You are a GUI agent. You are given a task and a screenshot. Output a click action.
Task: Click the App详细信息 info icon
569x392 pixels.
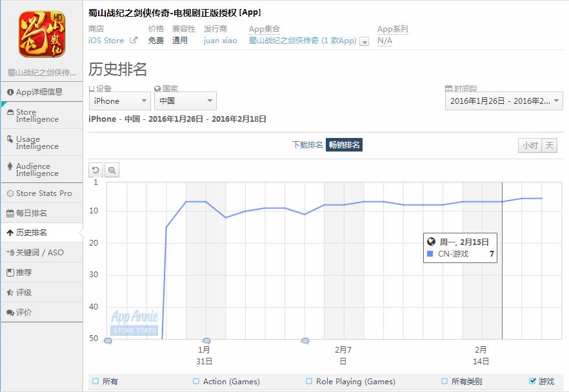coord(10,92)
